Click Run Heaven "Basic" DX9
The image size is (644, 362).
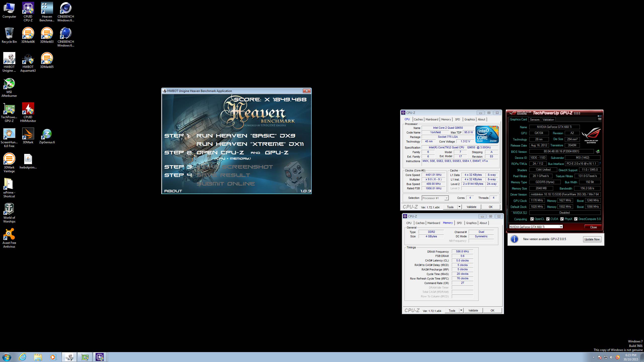[x=246, y=136]
